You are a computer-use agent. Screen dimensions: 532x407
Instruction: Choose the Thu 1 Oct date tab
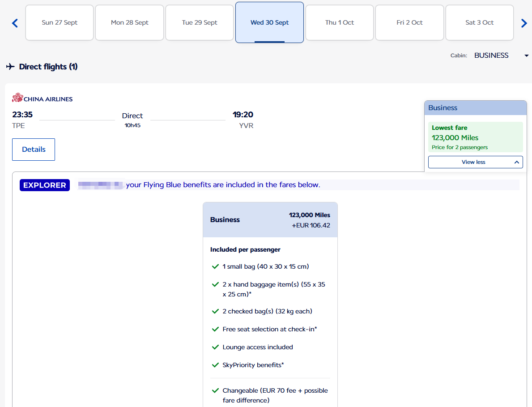(x=339, y=23)
